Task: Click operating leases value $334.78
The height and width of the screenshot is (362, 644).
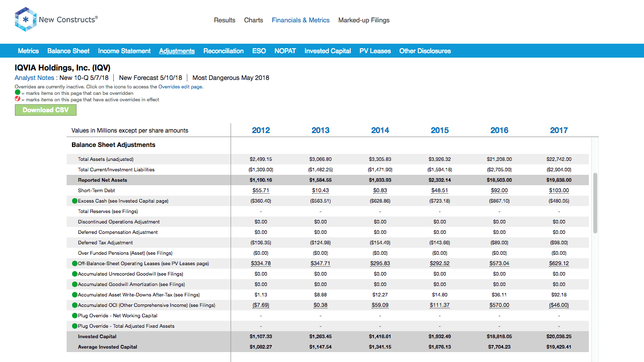Action: coord(261,264)
